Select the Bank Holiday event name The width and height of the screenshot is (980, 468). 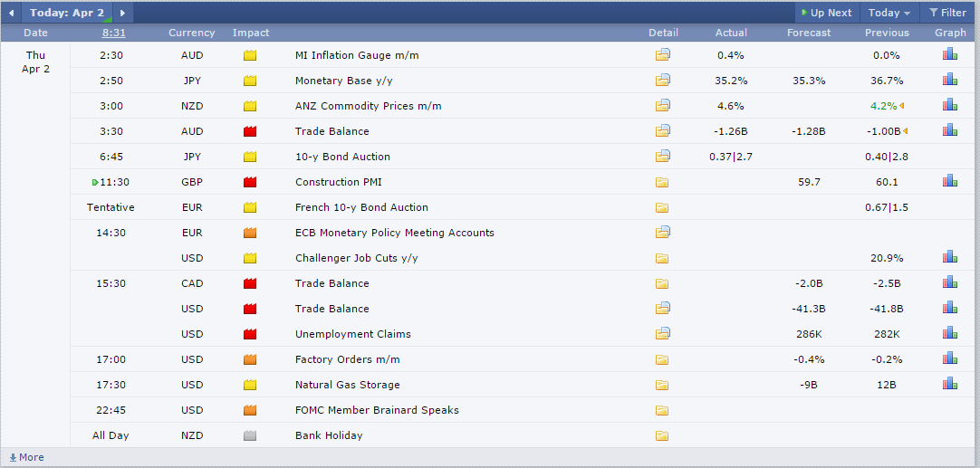tap(329, 435)
